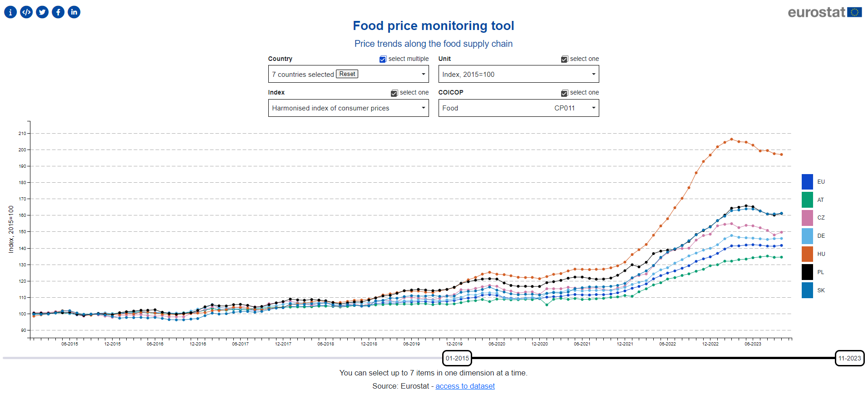Toggle the Country select multiple checkbox
Screen dimensions: 868x395
[x=383, y=59]
